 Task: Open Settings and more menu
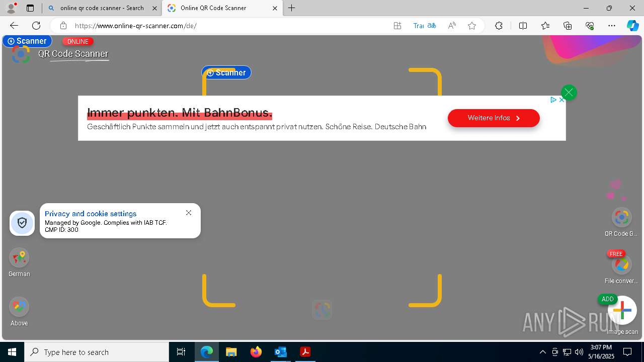[612, 26]
